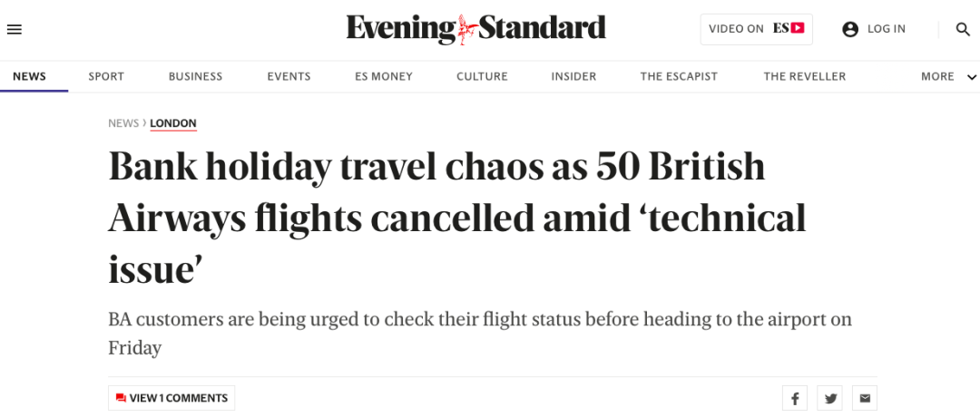Open ES Money section
980x417 pixels.
[x=384, y=76]
